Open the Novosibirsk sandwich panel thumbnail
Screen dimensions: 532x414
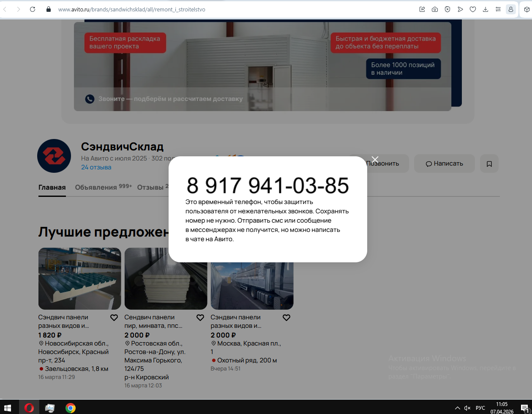coord(79,278)
